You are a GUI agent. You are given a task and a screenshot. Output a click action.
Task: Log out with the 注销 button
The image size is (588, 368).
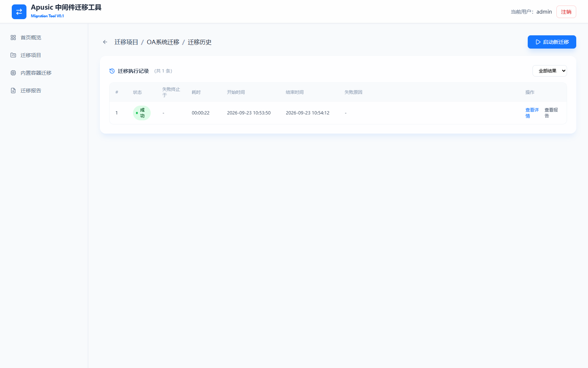click(x=566, y=12)
